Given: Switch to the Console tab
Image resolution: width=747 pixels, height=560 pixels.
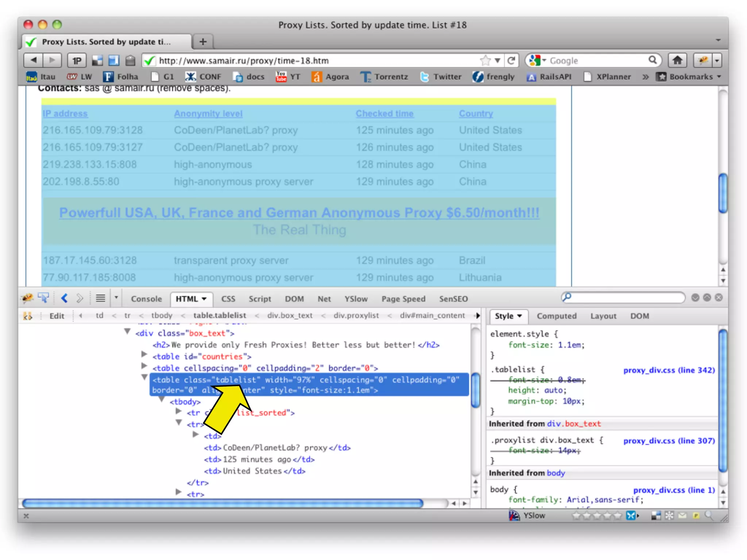Looking at the screenshot, I should 146,299.
